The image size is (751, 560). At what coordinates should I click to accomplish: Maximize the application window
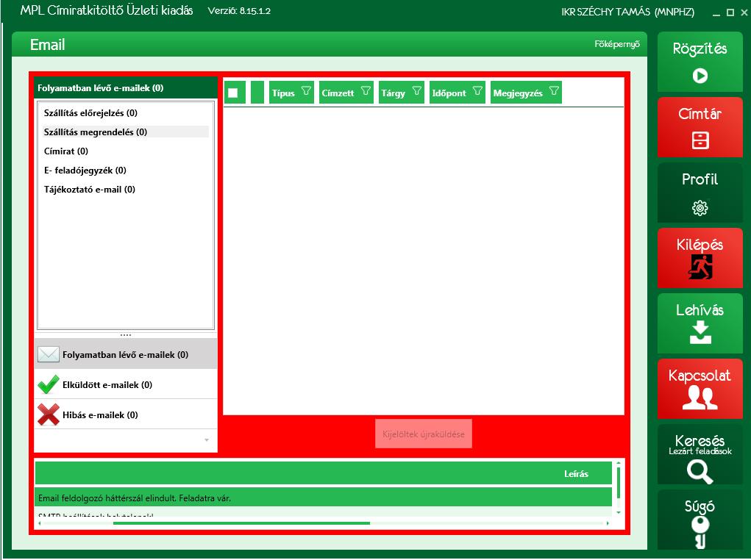(x=730, y=13)
